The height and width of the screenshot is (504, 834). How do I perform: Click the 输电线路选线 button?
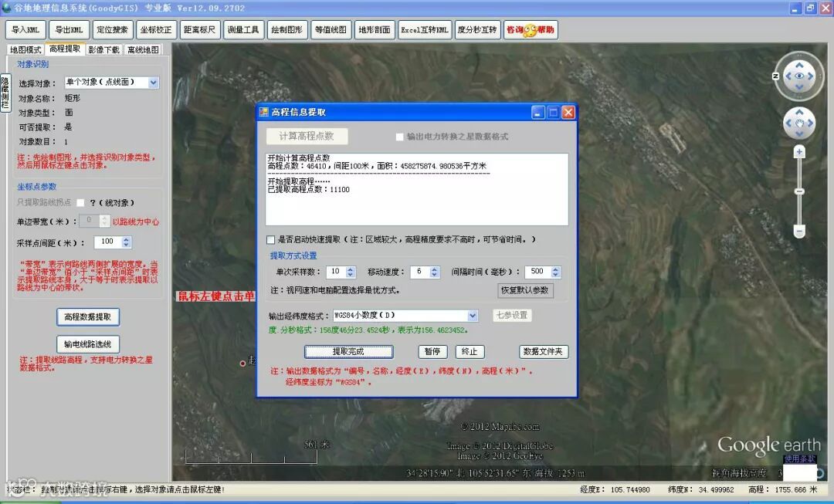tap(88, 344)
